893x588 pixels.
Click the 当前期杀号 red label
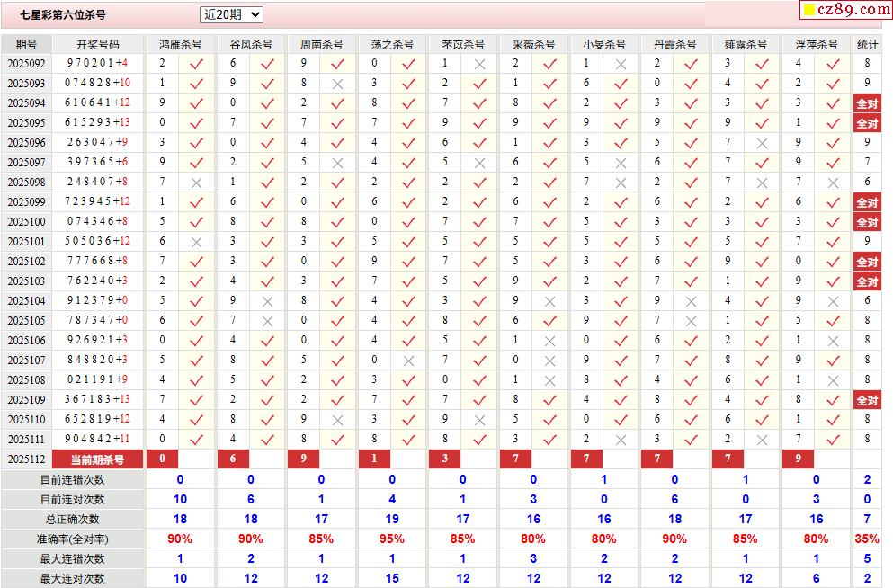pyautogui.click(x=97, y=459)
